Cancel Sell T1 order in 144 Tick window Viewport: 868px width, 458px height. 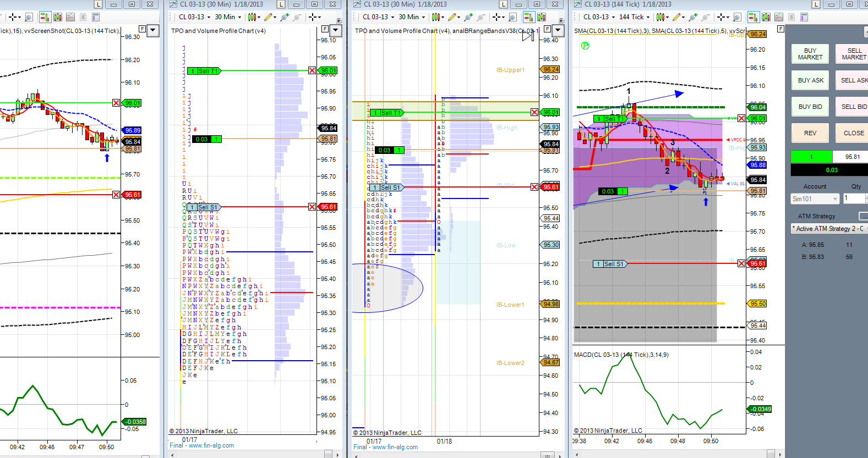741,118
